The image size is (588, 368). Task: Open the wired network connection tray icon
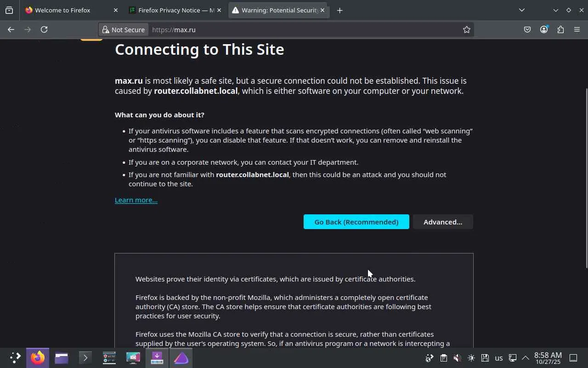[512, 358]
